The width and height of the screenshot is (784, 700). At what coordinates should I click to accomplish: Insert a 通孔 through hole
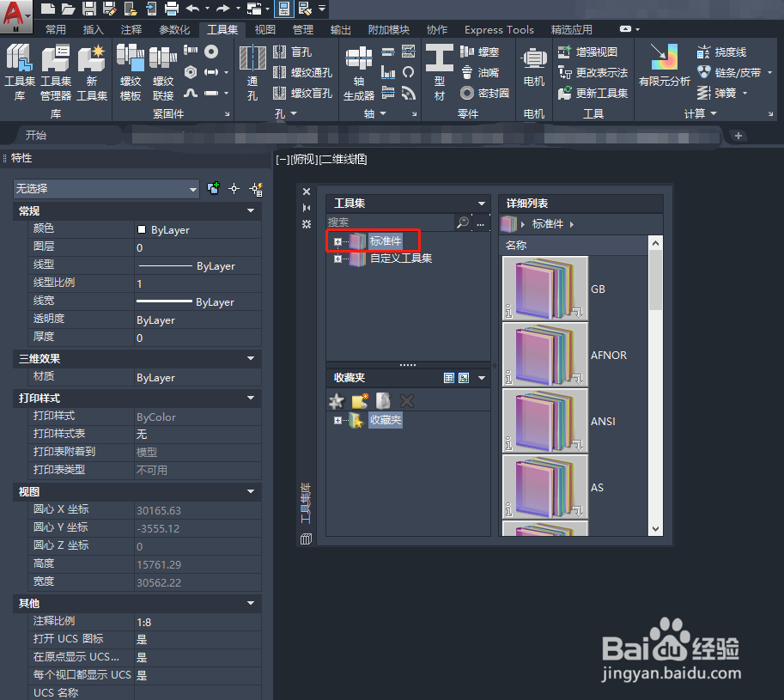(x=252, y=72)
